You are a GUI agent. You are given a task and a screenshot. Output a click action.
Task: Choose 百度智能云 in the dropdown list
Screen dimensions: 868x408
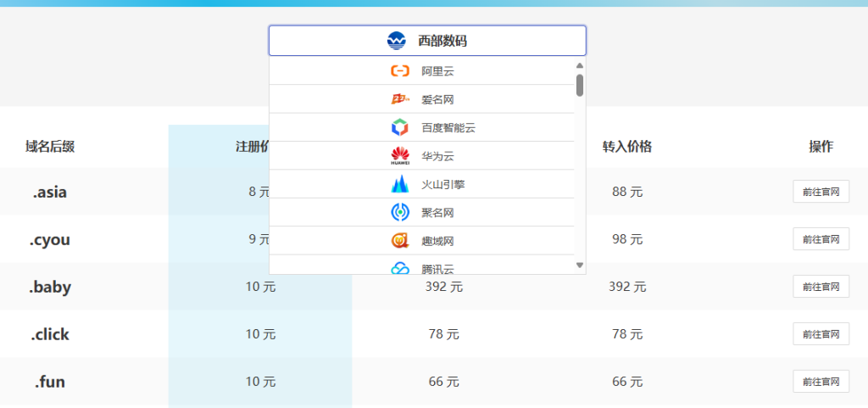click(422, 128)
